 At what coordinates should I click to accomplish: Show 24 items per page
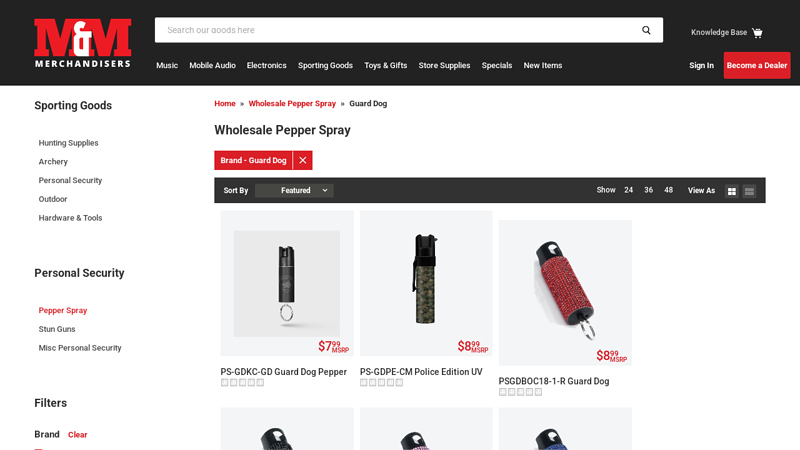coord(629,190)
